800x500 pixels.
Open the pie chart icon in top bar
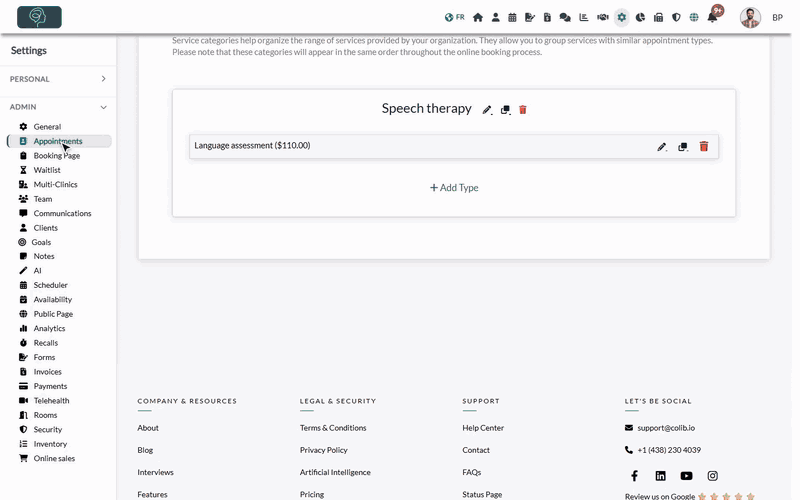pos(640,17)
